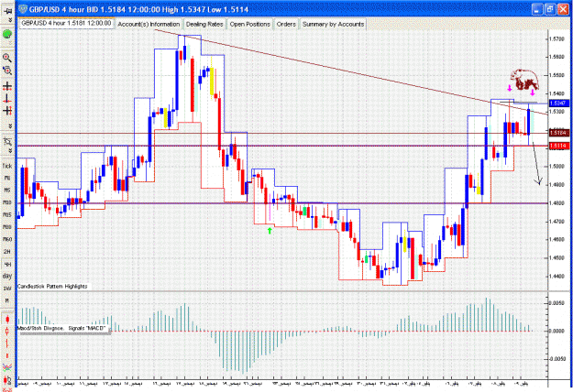Switch chart to 2H timeframe
Viewport: 573px width, 392px height.
[x=7, y=252]
